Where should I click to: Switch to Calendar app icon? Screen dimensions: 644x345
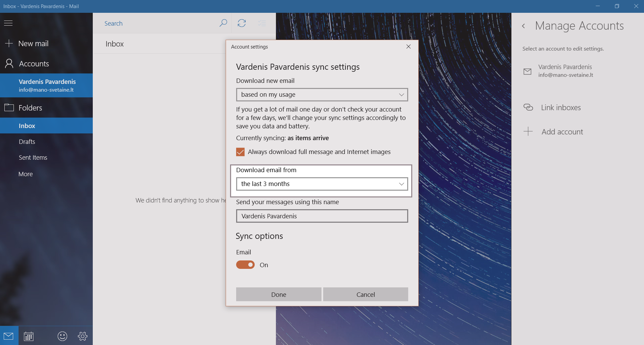point(29,336)
